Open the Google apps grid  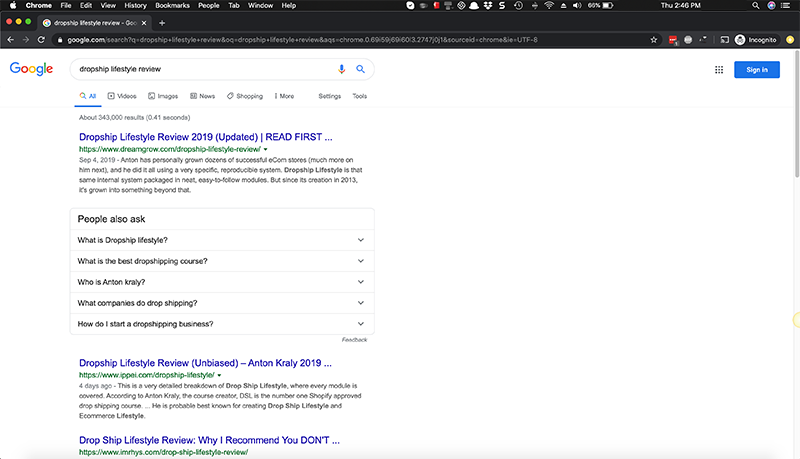719,70
